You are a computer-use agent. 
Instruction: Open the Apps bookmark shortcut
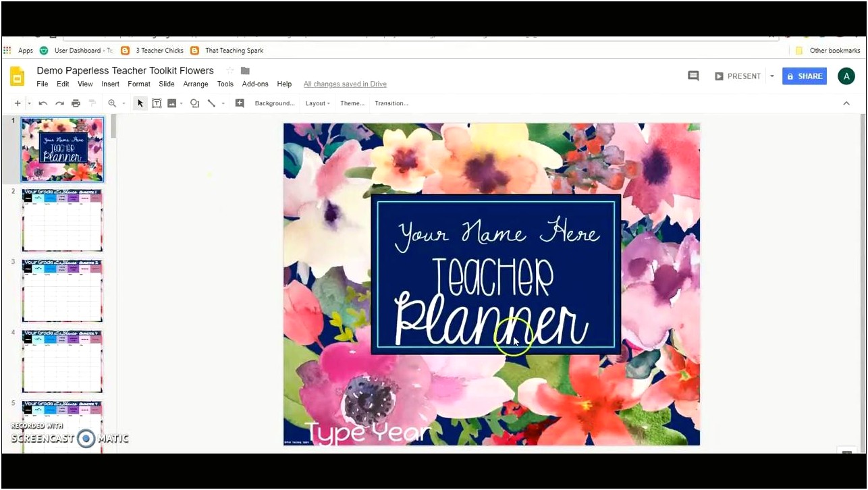pos(18,51)
